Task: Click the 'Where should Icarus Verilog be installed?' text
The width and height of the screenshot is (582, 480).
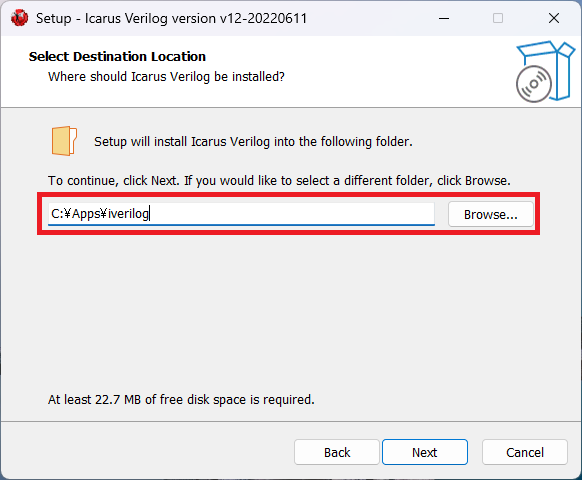Action: 166,76
